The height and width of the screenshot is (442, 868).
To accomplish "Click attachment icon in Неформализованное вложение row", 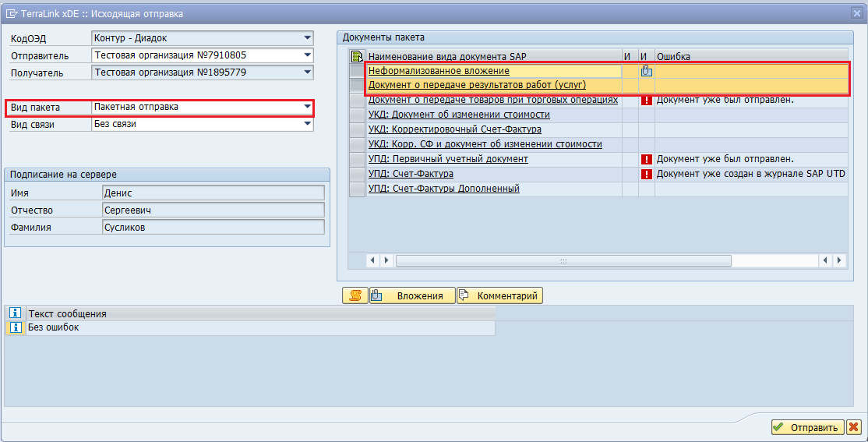I will tap(646, 71).
